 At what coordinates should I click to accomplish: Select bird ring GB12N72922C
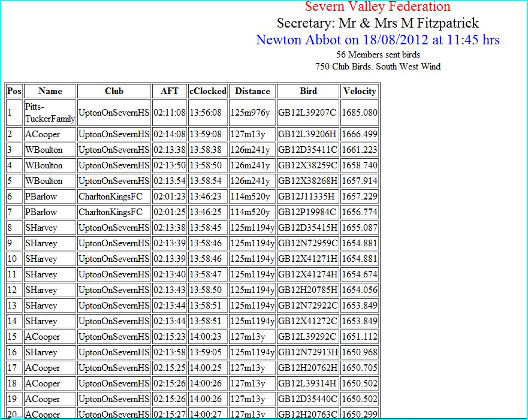click(307, 306)
